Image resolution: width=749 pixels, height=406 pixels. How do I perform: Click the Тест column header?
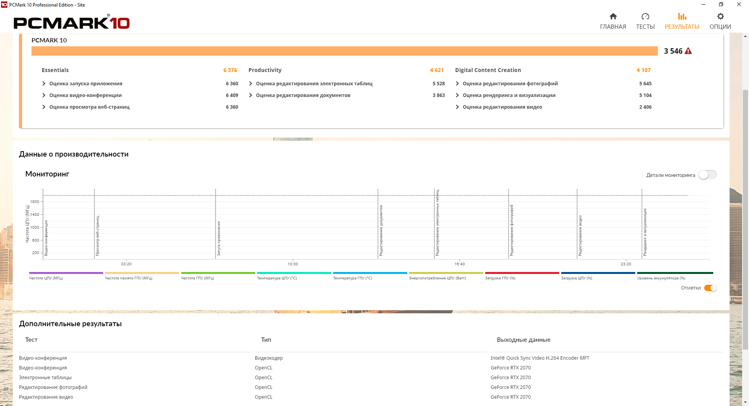point(31,340)
